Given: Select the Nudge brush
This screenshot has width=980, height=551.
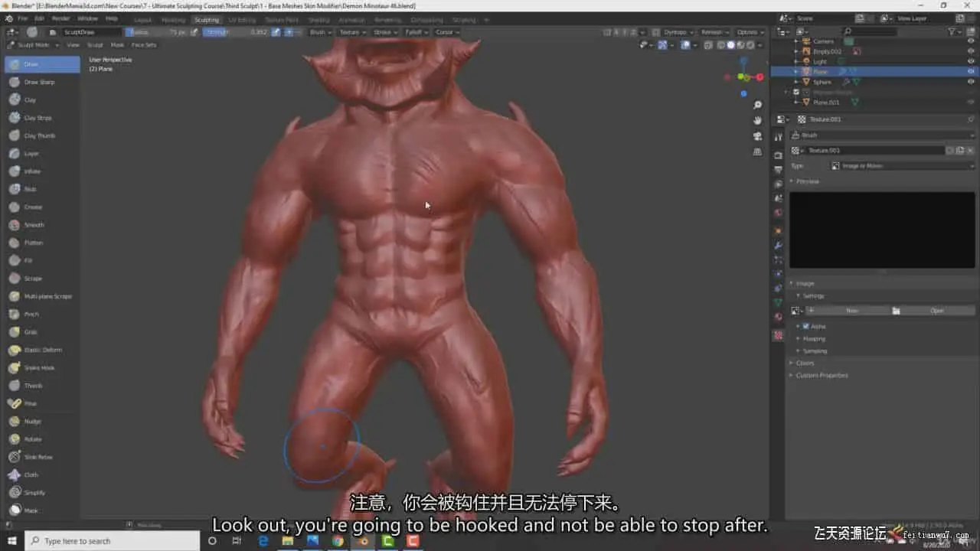Looking at the screenshot, I should 42,421.
